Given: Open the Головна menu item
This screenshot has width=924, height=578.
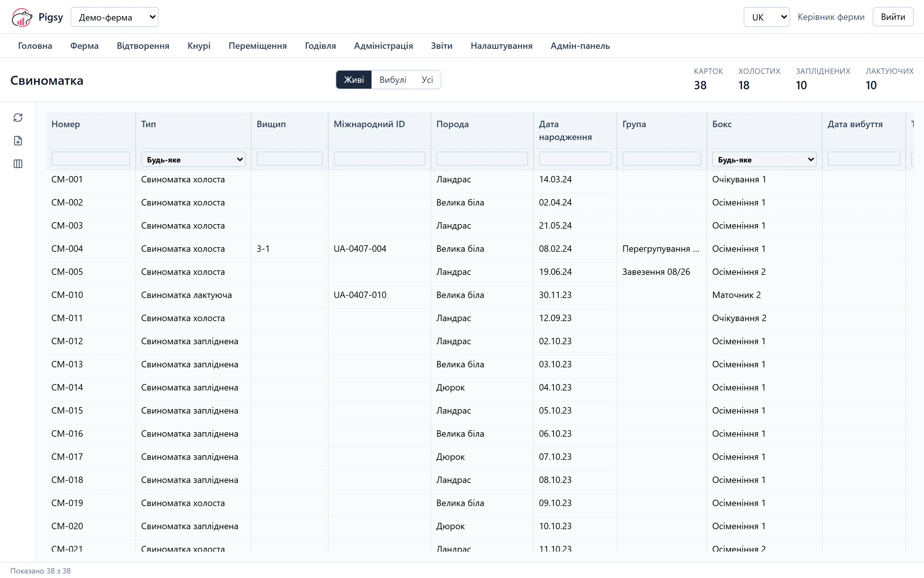Looking at the screenshot, I should 35,46.
